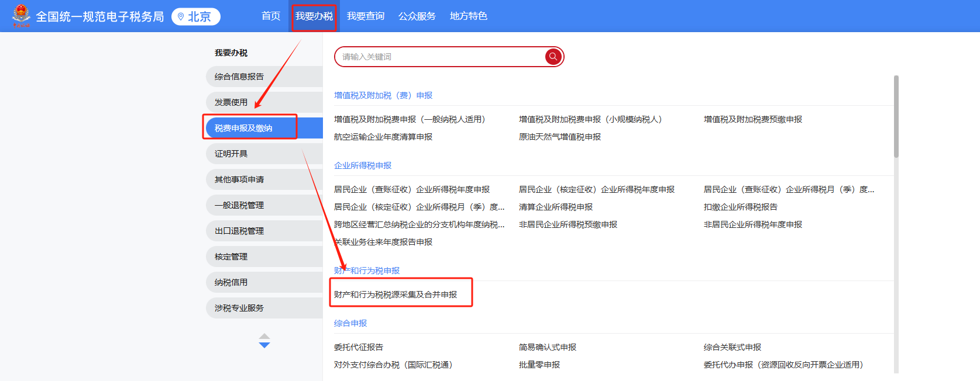
Task: Click the 综合申报 section heading
Action: [350, 323]
